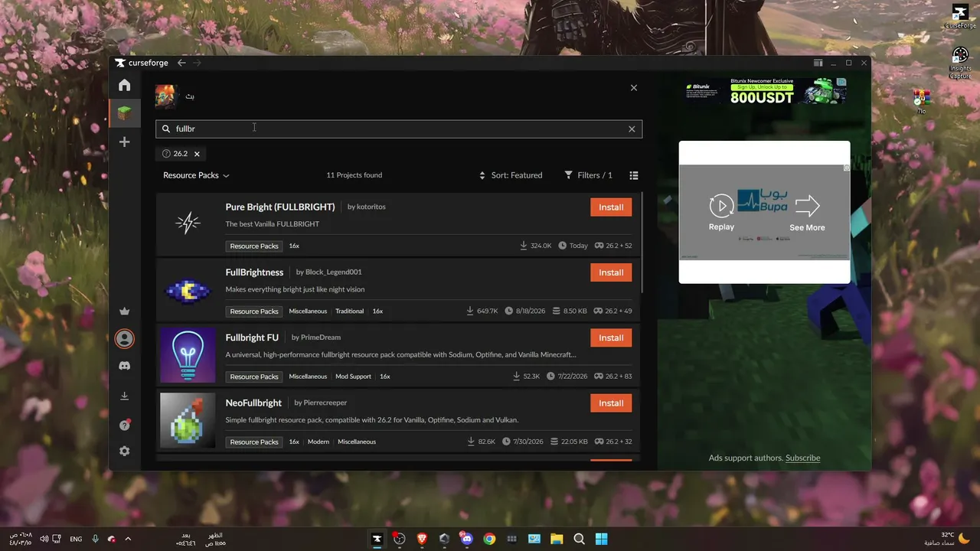Add a new game with the plus icon
The height and width of the screenshot is (551, 980).
(124, 142)
